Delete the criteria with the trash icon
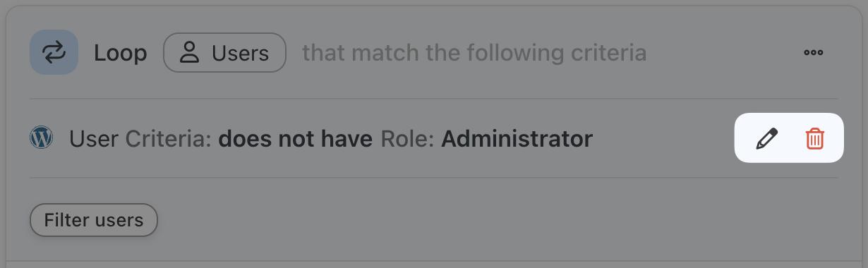Viewport: 868px width, 268px height. [814, 138]
